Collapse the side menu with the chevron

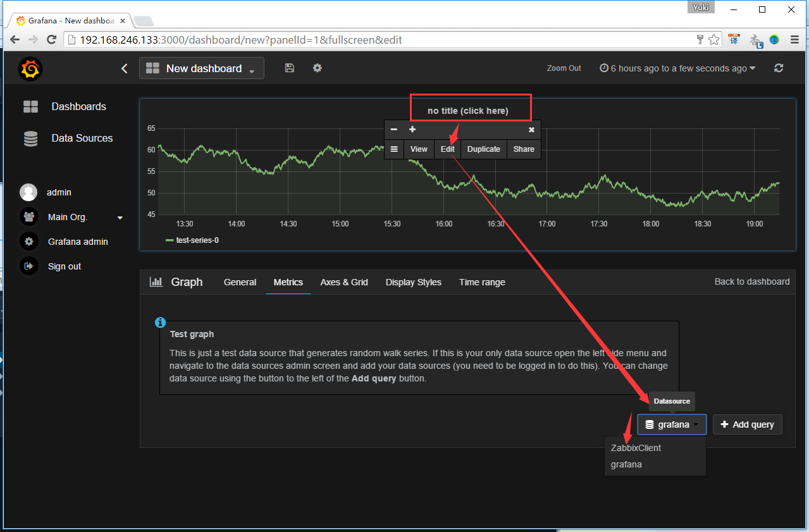click(125, 68)
